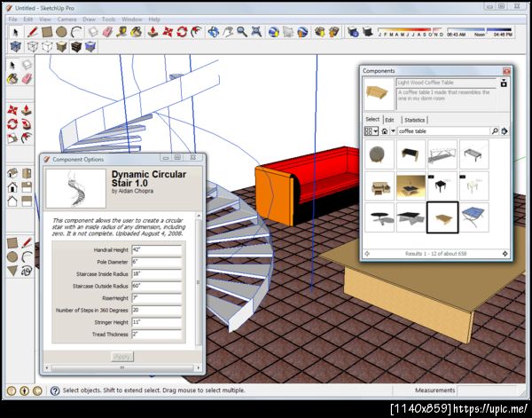Choose the Tape Measure tool
Image resolution: width=532 pixels, height=418 pixels.
(x=121, y=32)
